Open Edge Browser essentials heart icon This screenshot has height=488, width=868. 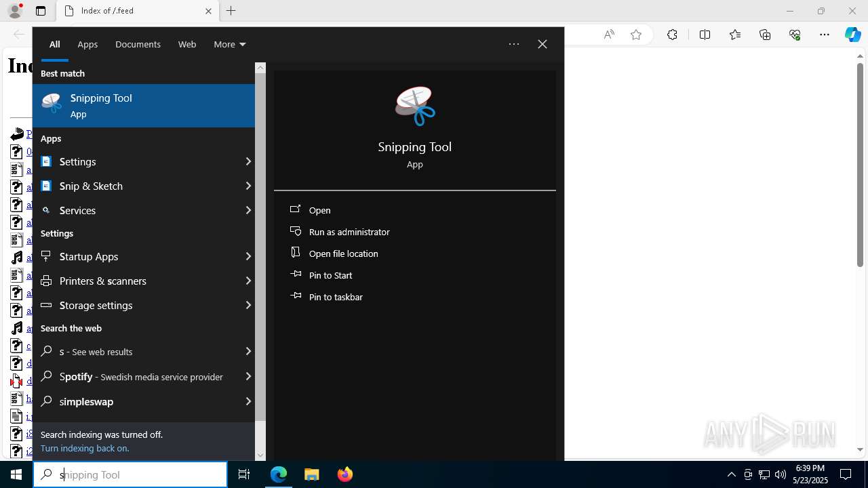[795, 35]
